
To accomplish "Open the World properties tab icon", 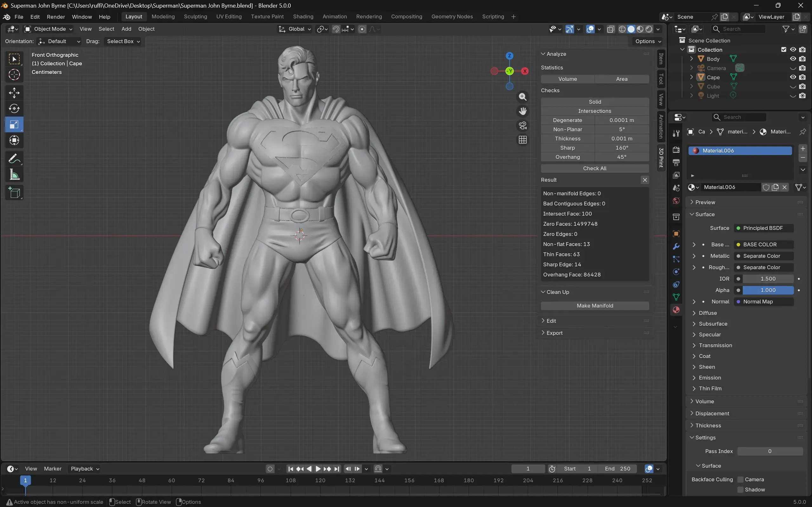I will pyautogui.click(x=676, y=201).
